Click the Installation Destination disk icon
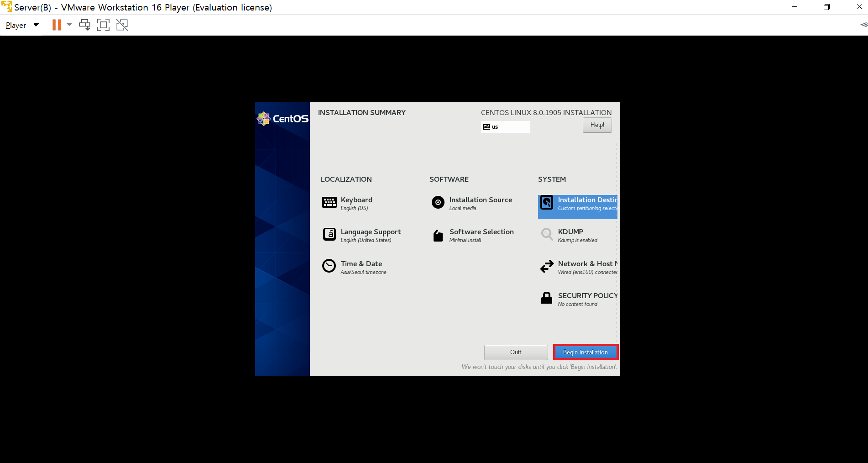Viewport: 868px width, 463px height. tap(547, 202)
